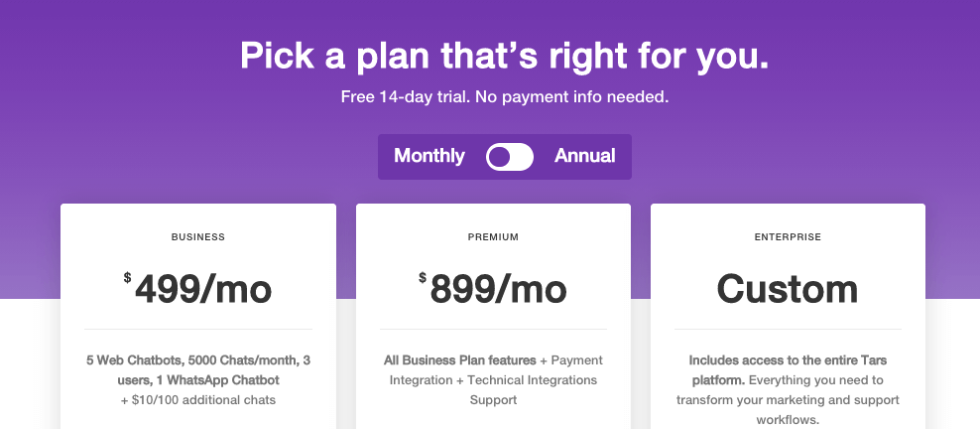Select the Monthly billing label
The width and height of the screenshot is (980, 429).
(429, 156)
